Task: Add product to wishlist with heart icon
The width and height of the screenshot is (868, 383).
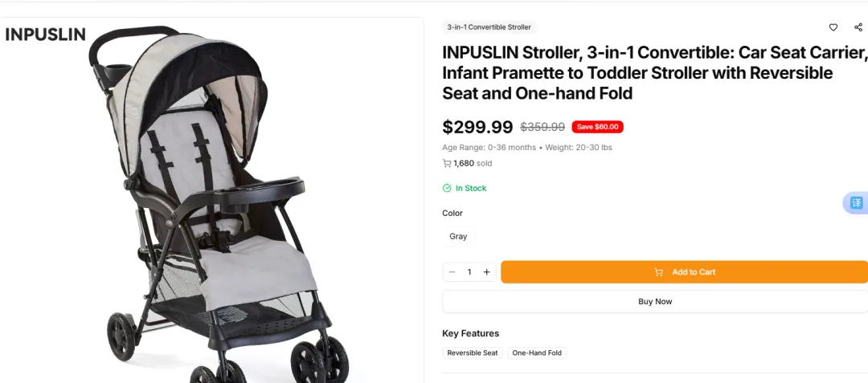Action: point(833,27)
